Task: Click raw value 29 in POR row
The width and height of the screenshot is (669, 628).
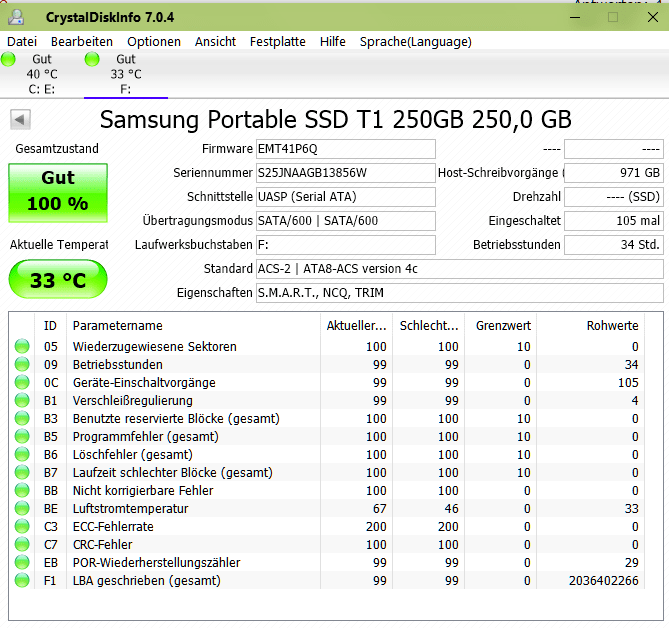Action: pos(632,562)
